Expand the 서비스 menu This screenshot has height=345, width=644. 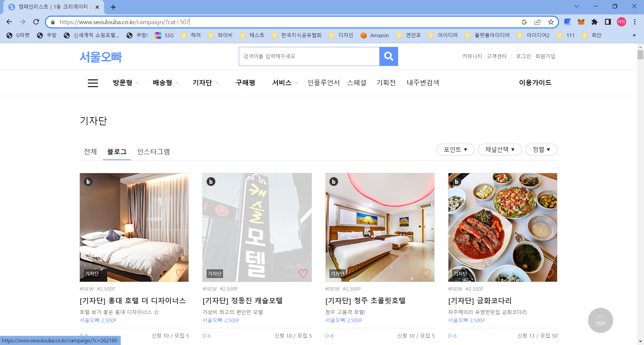click(285, 83)
